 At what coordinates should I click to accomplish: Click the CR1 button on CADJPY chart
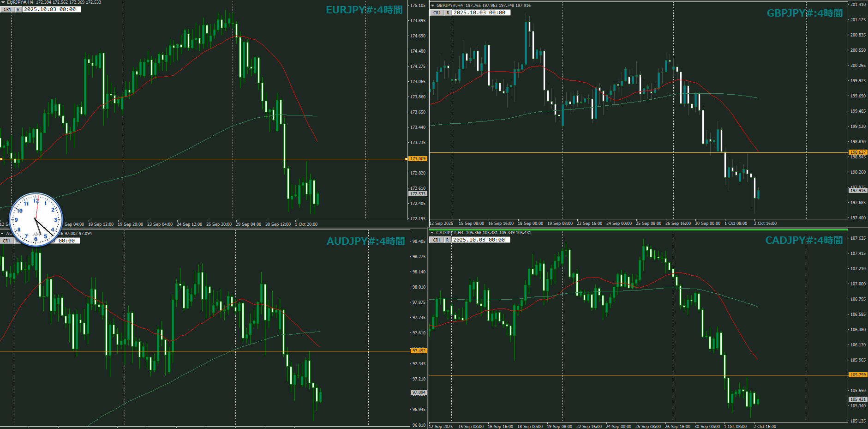click(x=437, y=240)
